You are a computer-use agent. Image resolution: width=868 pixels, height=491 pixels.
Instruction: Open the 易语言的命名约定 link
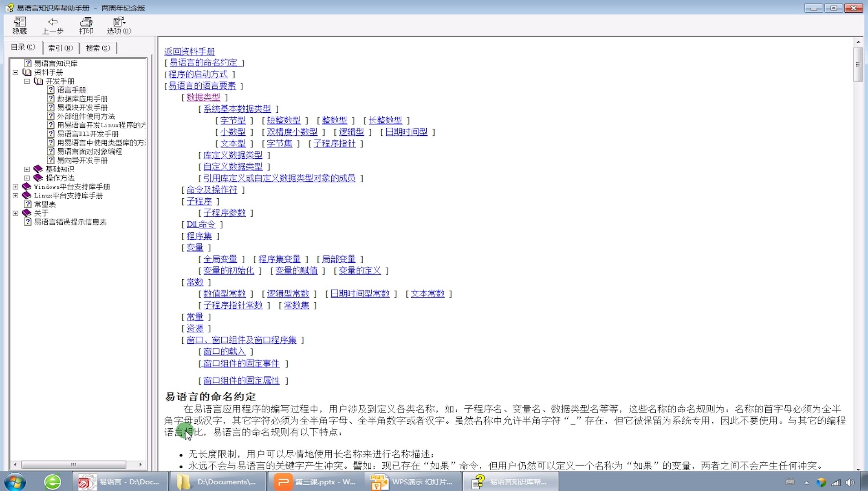pos(203,63)
